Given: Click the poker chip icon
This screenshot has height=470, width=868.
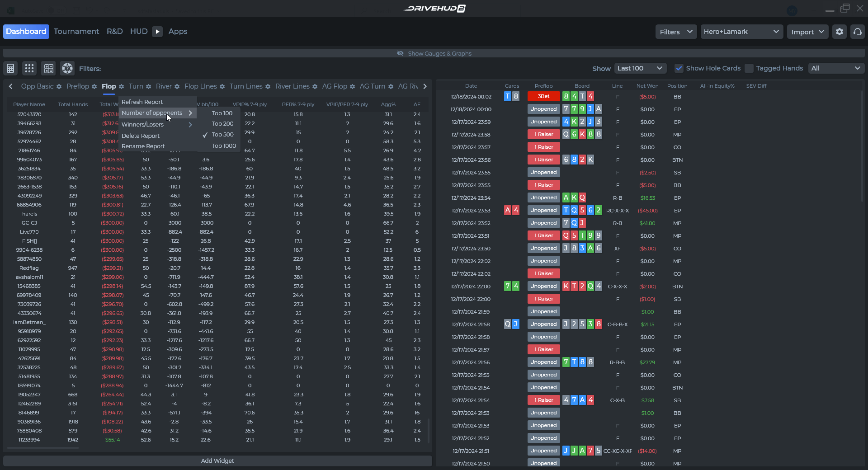Looking at the screenshot, I should [67, 68].
